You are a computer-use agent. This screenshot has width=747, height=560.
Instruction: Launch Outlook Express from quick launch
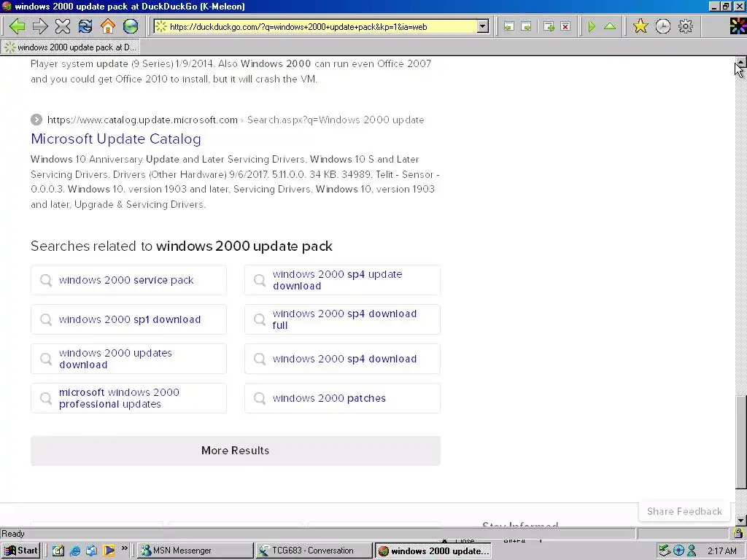[x=91, y=551]
